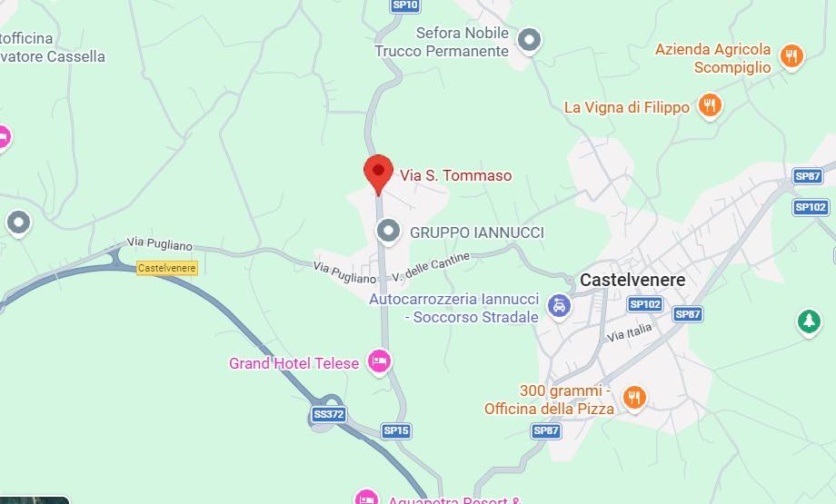The image size is (836, 504).
Task: Click the pink hotel marker at left edge
Action: point(4,137)
